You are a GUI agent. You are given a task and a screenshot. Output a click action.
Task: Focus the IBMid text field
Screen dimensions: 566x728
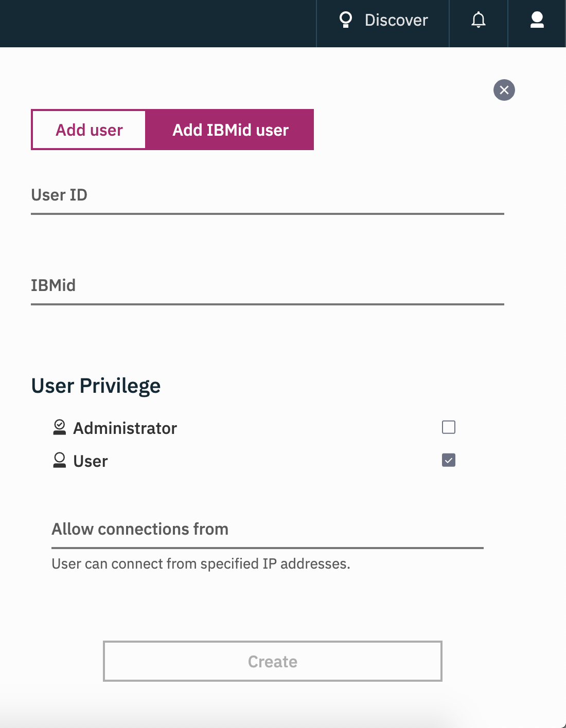[x=268, y=286]
